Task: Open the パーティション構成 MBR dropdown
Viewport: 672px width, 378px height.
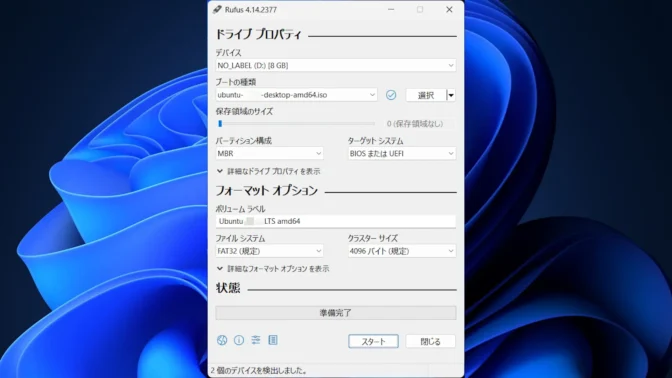Action: tap(269, 153)
